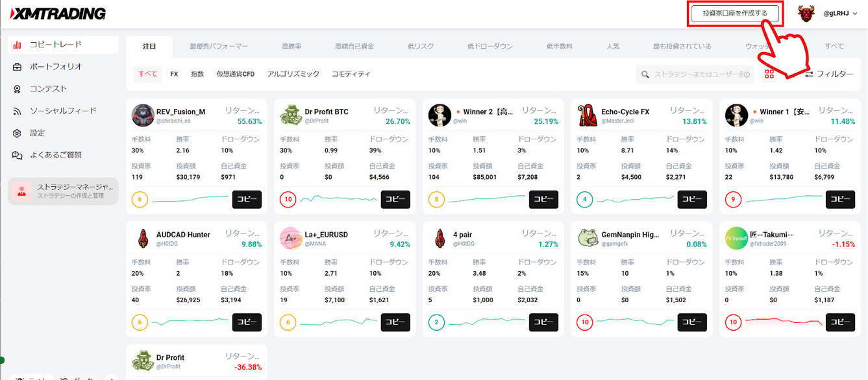The width and height of the screenshot is (868, 380).
Task: Switch to 低リスク tab
Action: pyautogui.click(x=421, y=46)
